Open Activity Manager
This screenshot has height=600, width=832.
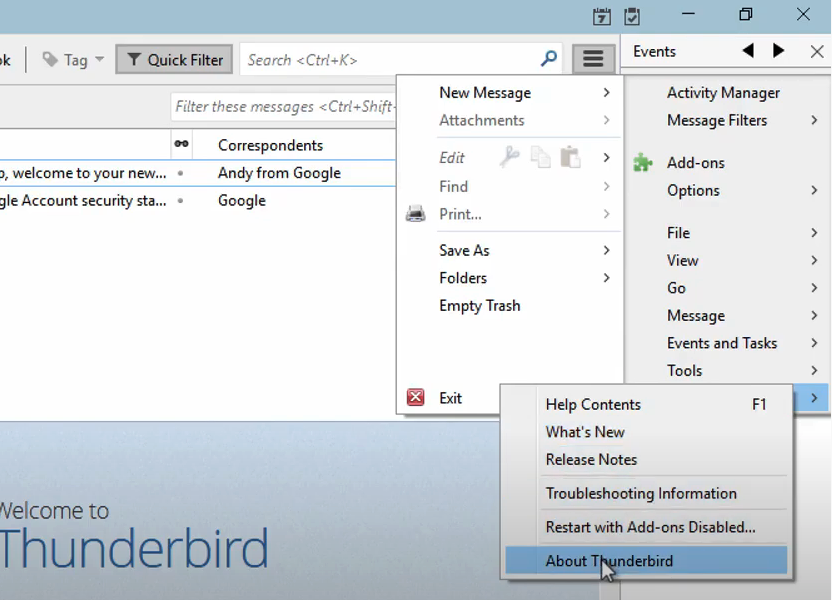[x=723, y=92]
